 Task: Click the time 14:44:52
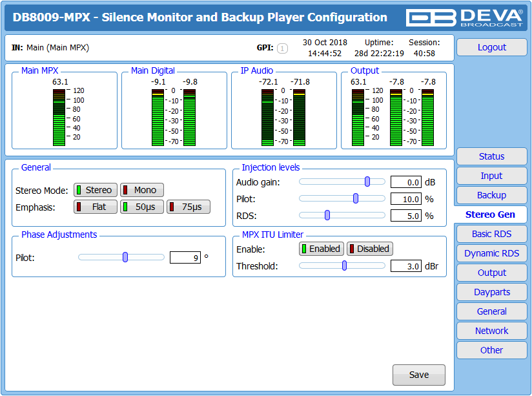click(325, 54)
